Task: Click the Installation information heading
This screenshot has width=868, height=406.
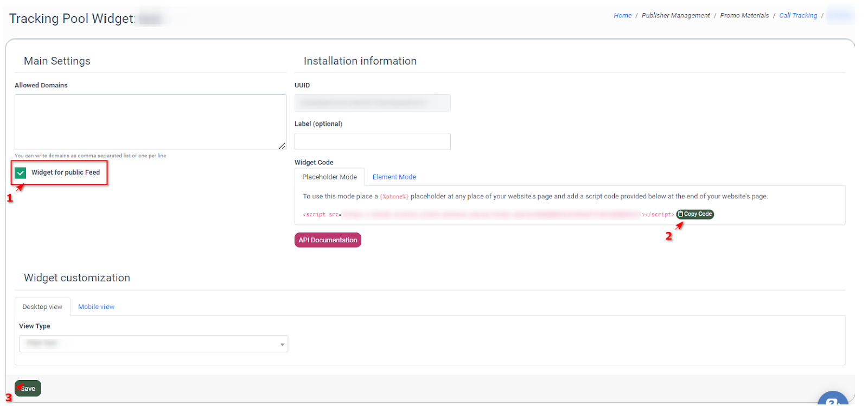Action: [x=360, y=61]
